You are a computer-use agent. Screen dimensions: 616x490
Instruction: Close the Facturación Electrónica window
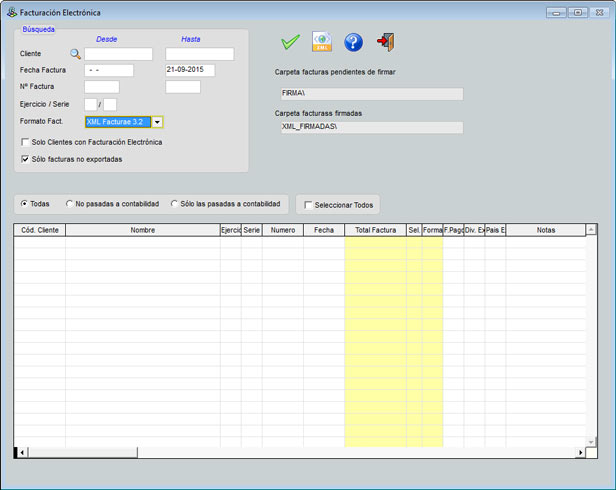600,13
